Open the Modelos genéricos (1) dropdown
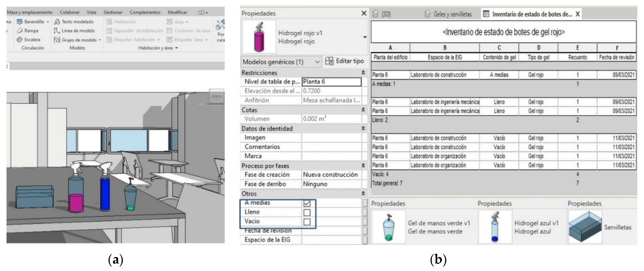 pyautogui.click(x=317, y=62)
